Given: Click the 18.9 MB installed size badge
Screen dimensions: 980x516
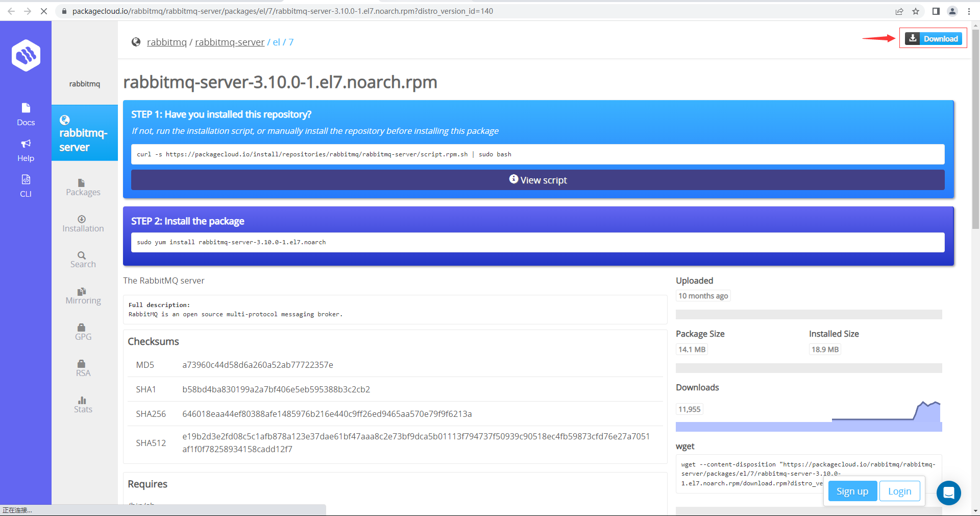Looking at the screenshot, I should click(x=825, y=349).
